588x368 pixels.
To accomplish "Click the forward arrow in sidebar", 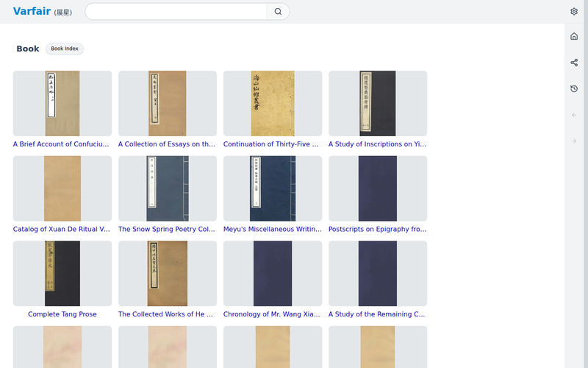I will click(574, 141).
